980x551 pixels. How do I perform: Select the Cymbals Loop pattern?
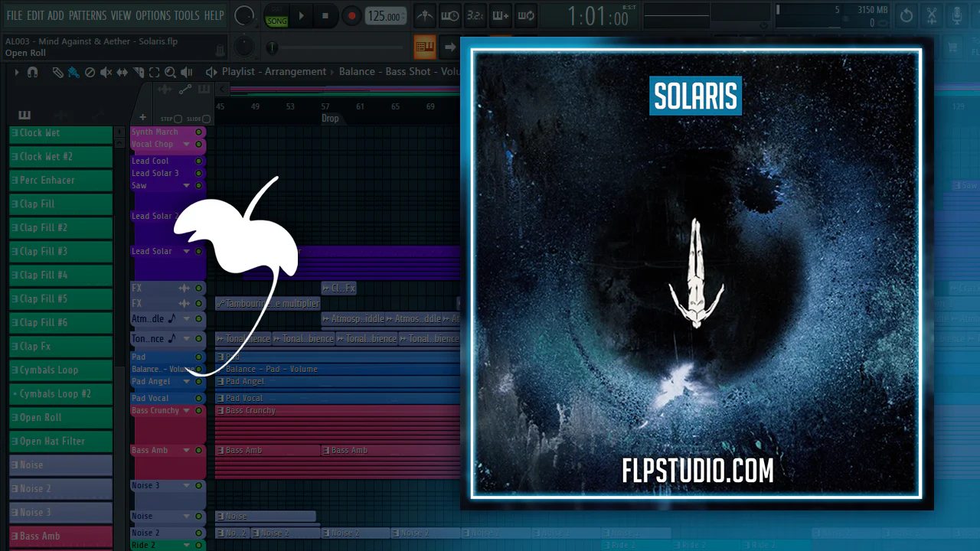[60, 370]
